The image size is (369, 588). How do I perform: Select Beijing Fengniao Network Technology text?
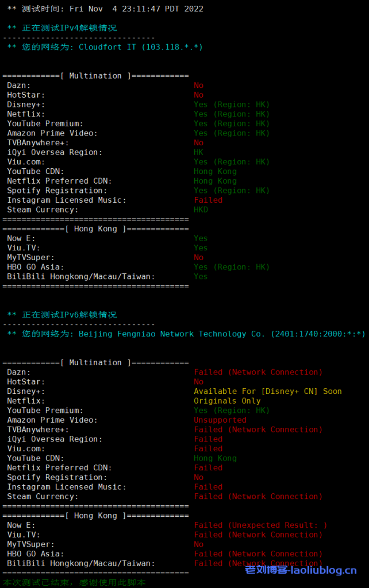[172, 334]
